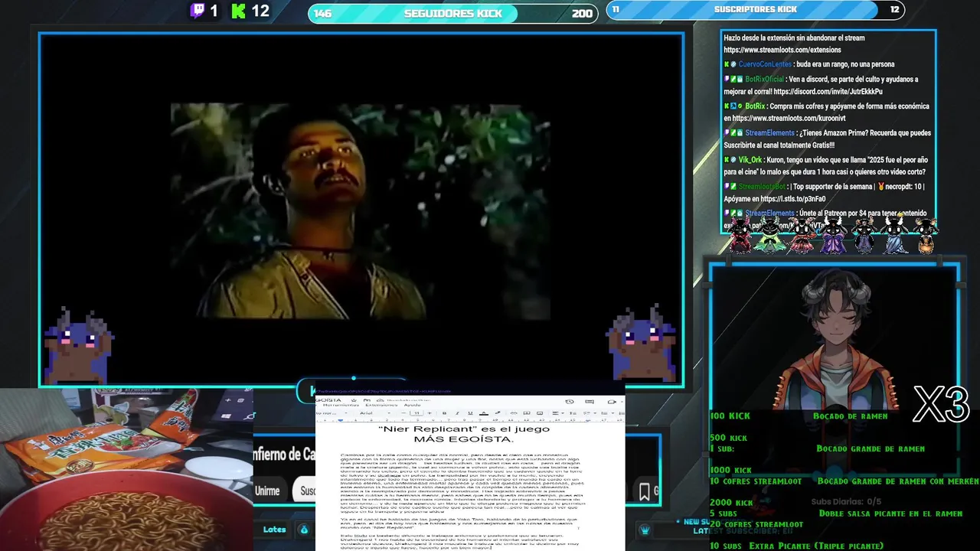Click the add comment icon in Docs toolbar

coord(526,413)
